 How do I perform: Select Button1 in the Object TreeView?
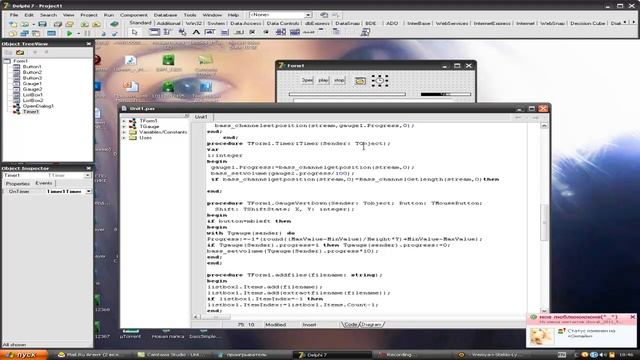coord(32,67)
